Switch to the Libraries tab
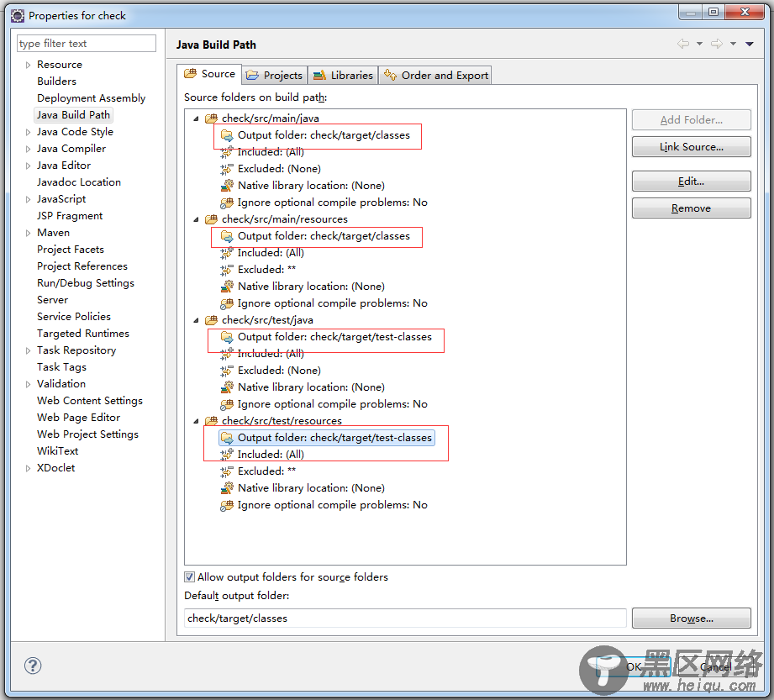Viewport: 774px width, 700px height. [343, 75]
